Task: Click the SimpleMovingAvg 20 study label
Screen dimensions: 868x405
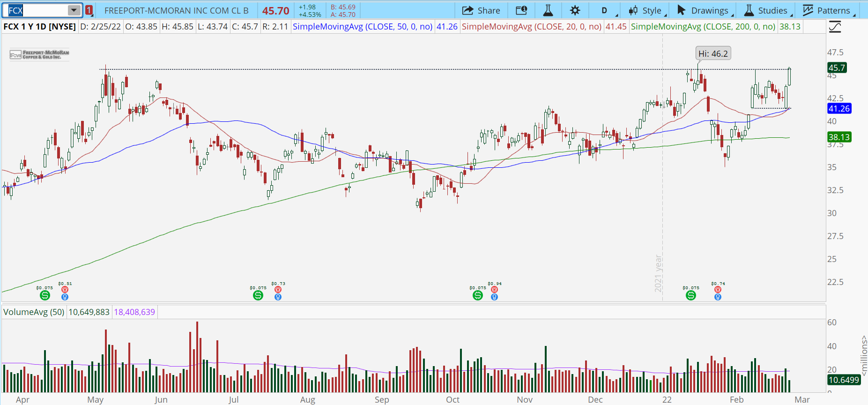Action: tap(532, 27)
